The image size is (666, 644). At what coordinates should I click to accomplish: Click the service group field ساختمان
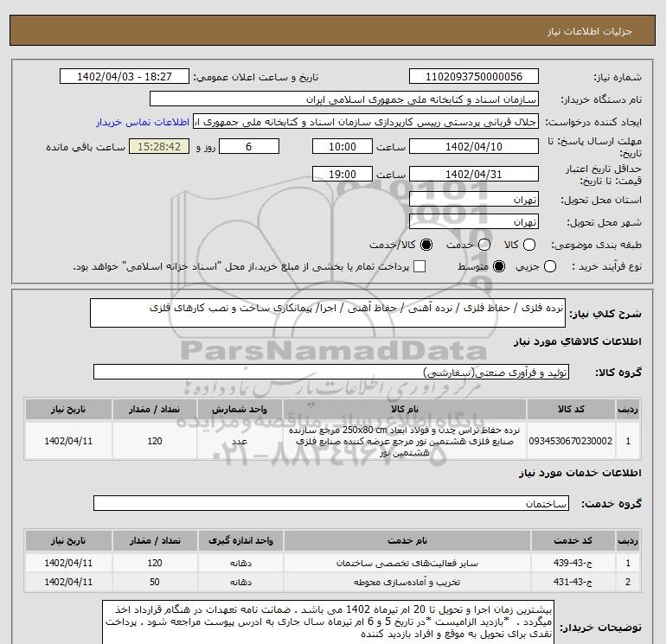(331, 503)
